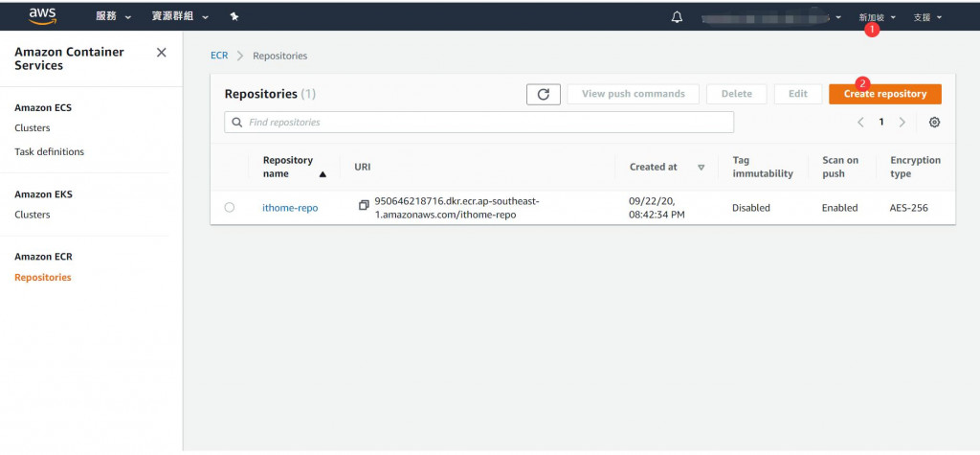Screen dimensions: 980x455
Task: Refresh the repositories list
Action: 544,94
